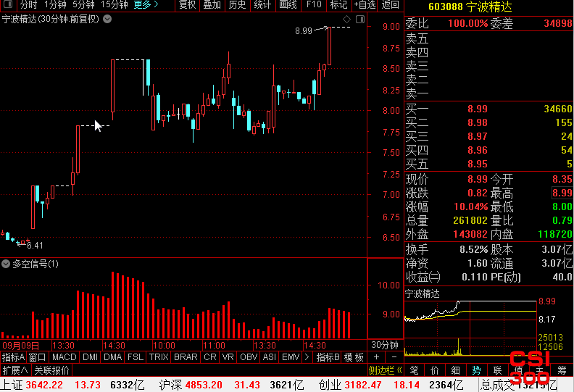Open the 更多 periods dropdown
This screenshot has height=392, width=574.
[x=146, y=5]
